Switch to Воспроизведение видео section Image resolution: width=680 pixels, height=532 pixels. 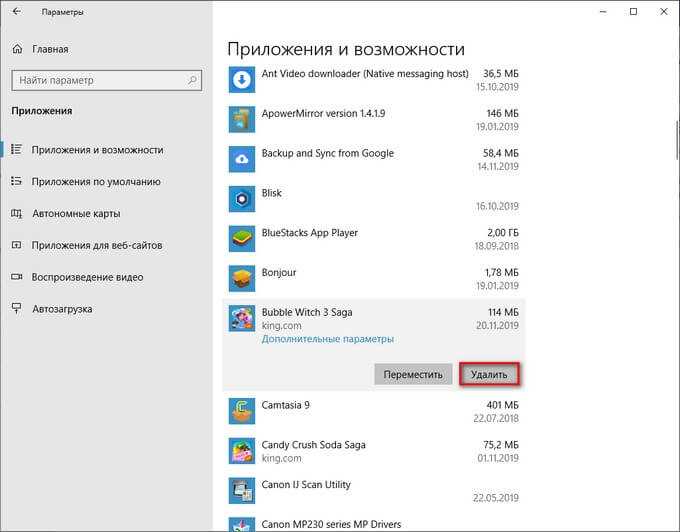(87, 277)
